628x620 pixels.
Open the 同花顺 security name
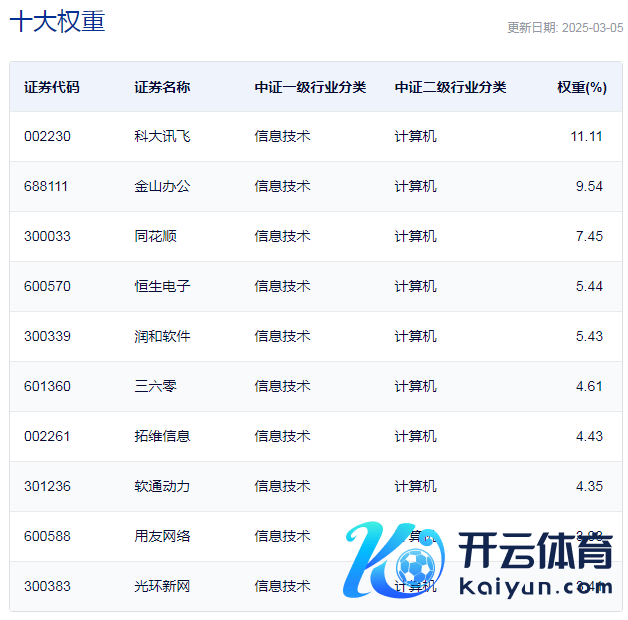click(155, 236)
